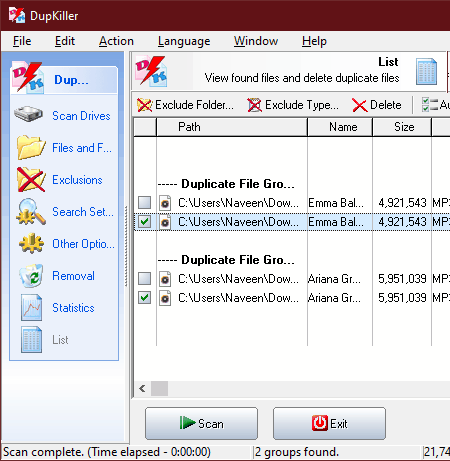Open the Language menu
Viewport: 450px width, 461px height.
click(184, 41)
